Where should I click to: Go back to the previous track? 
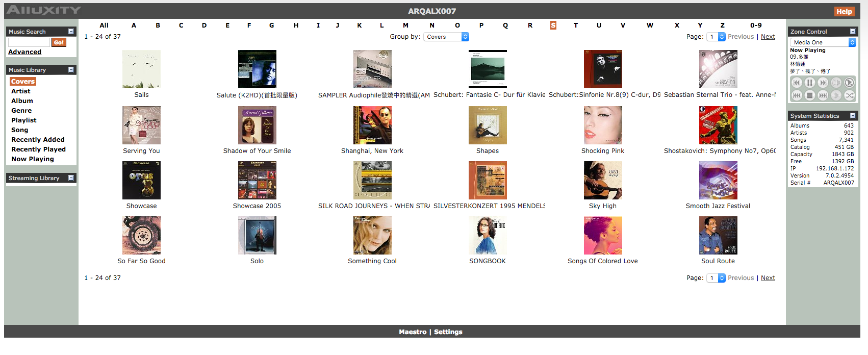pos(797,83)
